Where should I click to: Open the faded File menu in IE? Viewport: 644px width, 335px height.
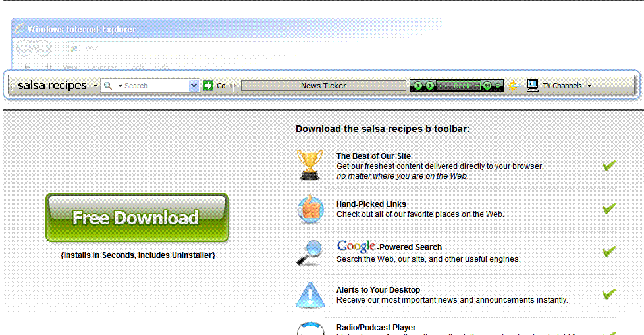24,67
